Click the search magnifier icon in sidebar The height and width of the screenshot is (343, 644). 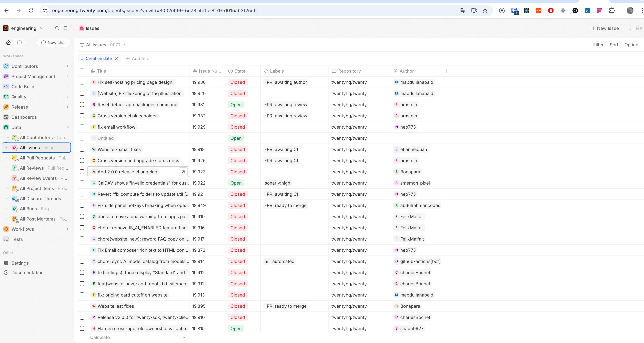(x=57, y=28)
